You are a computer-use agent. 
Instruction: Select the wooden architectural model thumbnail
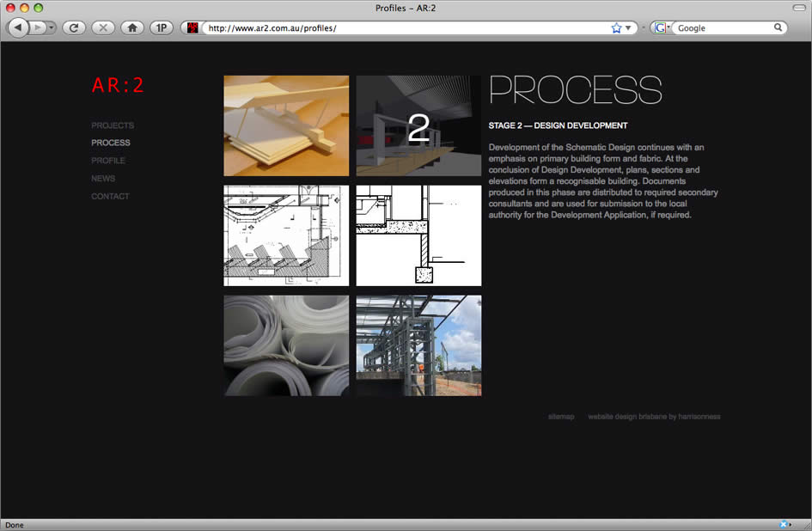[286, 126]
